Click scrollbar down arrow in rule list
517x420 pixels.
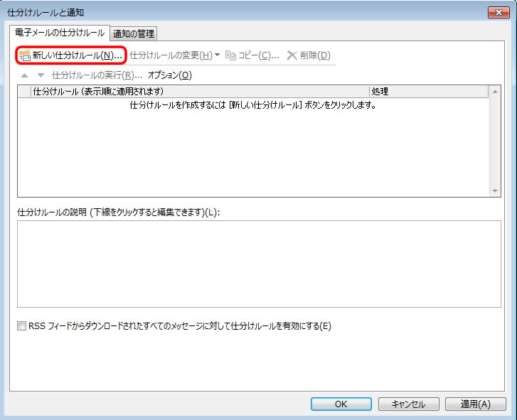pos(495,190)
